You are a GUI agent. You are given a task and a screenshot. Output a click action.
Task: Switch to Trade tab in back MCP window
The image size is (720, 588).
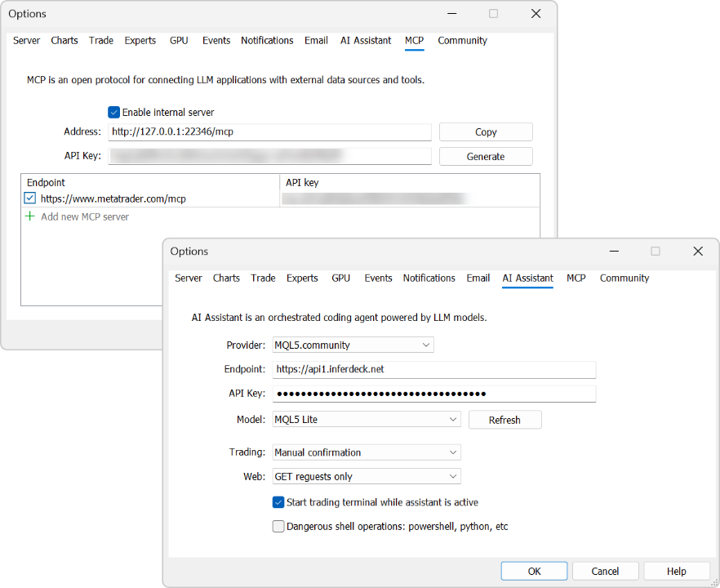click(x=101, y=41)
